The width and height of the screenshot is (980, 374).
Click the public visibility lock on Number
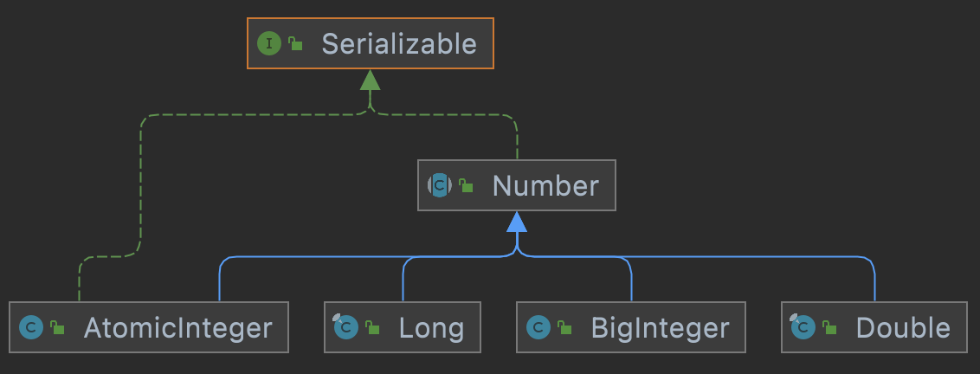click(x=466, y=185)
